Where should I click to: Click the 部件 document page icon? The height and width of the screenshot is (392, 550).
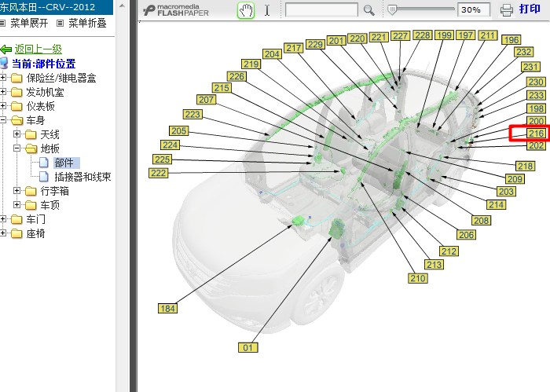tap(43, 163)
